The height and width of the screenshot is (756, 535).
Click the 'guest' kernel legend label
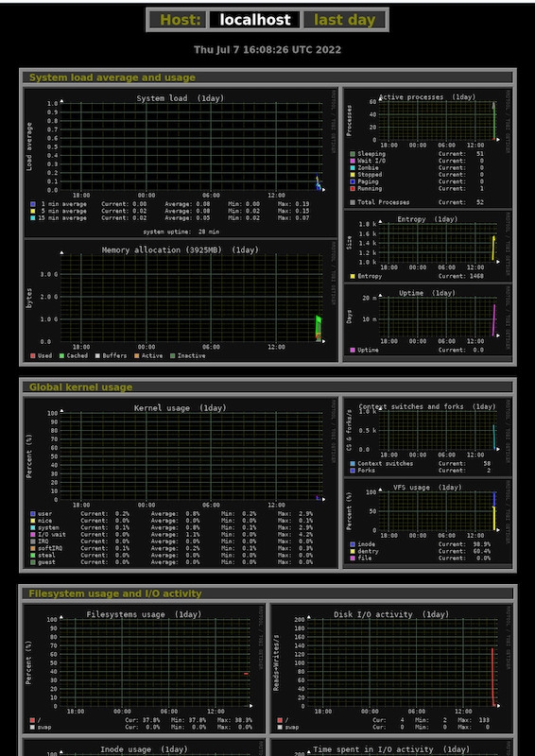pyautogui.click(x=46, y=562)
